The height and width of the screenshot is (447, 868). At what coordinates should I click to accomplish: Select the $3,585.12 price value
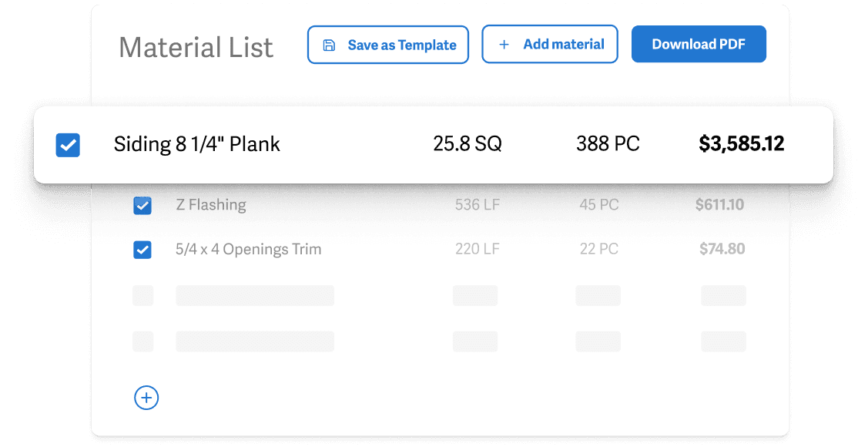tap(741, 144)
